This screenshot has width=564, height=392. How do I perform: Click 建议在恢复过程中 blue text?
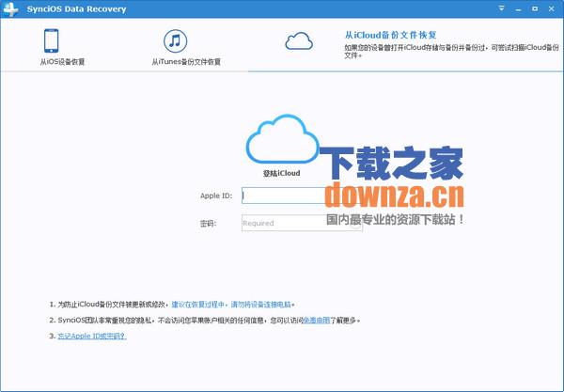click(x=197, y=305)
